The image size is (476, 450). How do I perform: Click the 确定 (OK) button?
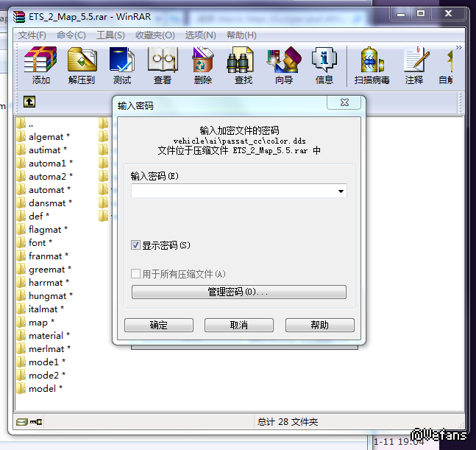pyautogui.click(x=159, y=325)
